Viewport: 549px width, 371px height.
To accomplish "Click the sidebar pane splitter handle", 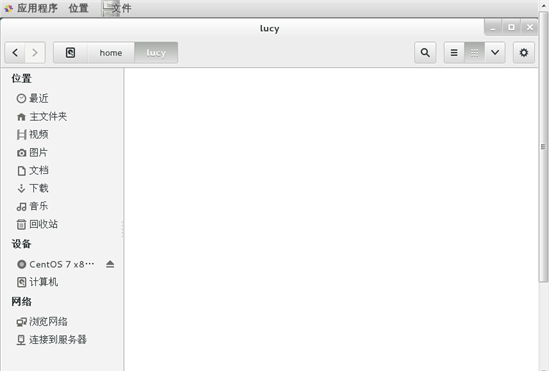I will point(123,229).
